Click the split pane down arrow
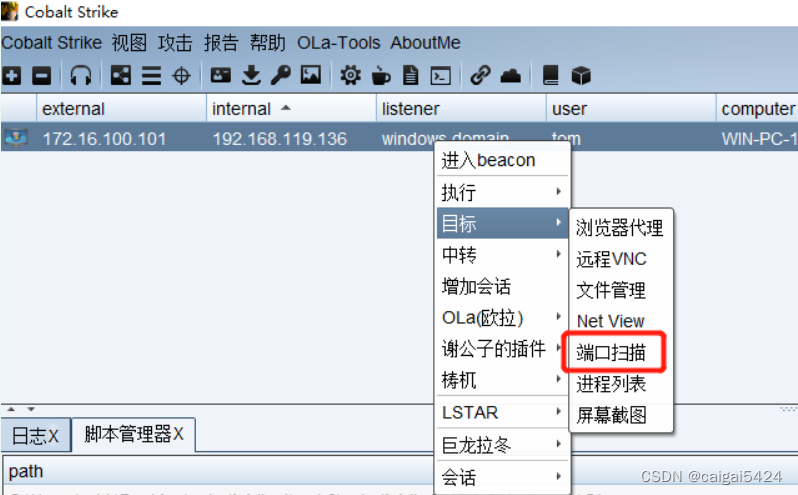The height and width of the screenshot is (495, 798). tap(31, 409)
